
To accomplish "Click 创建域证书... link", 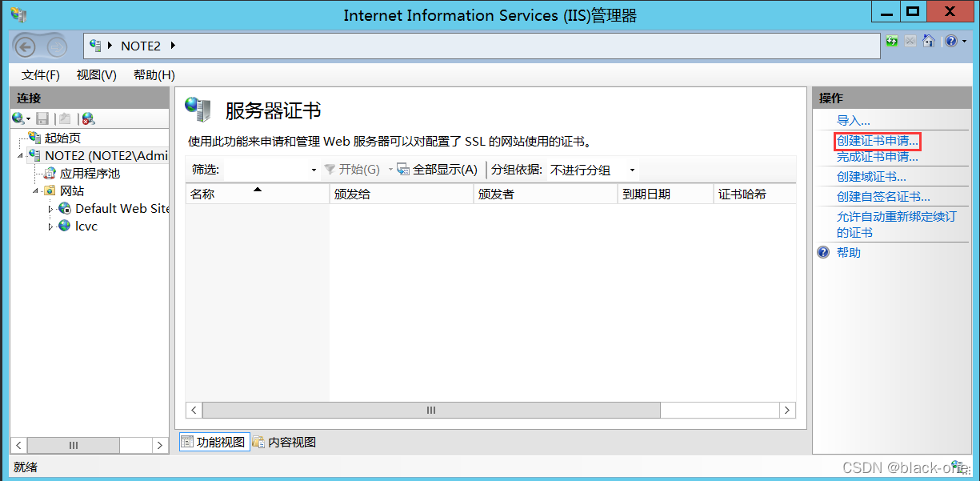I will tap(871, 176).
